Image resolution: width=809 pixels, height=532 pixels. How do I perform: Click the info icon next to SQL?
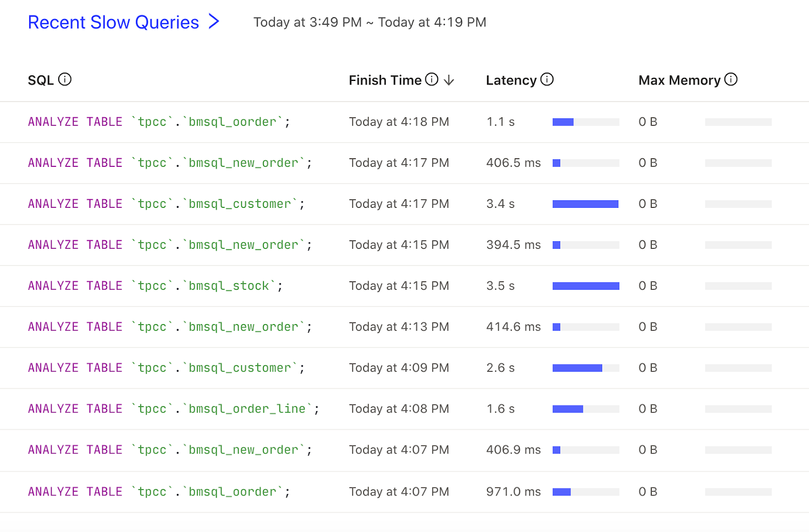65,79
